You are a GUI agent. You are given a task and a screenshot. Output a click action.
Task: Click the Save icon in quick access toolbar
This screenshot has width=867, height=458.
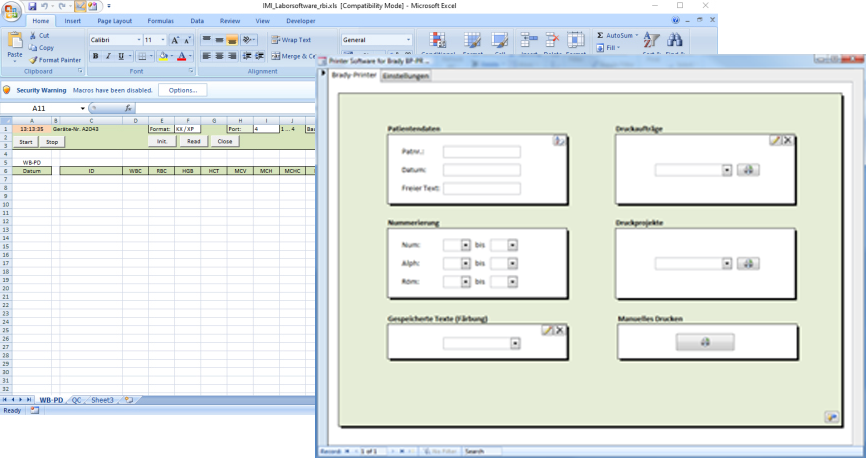click(32, 6)
